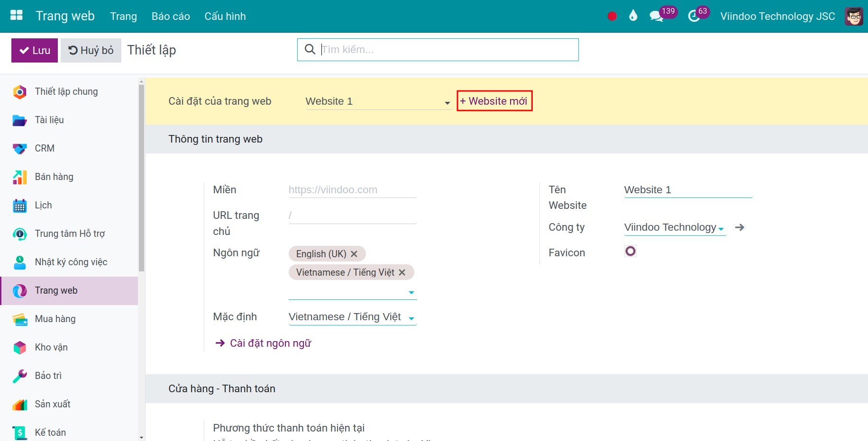Open Nhật ký công việc section

coord(69,262)
